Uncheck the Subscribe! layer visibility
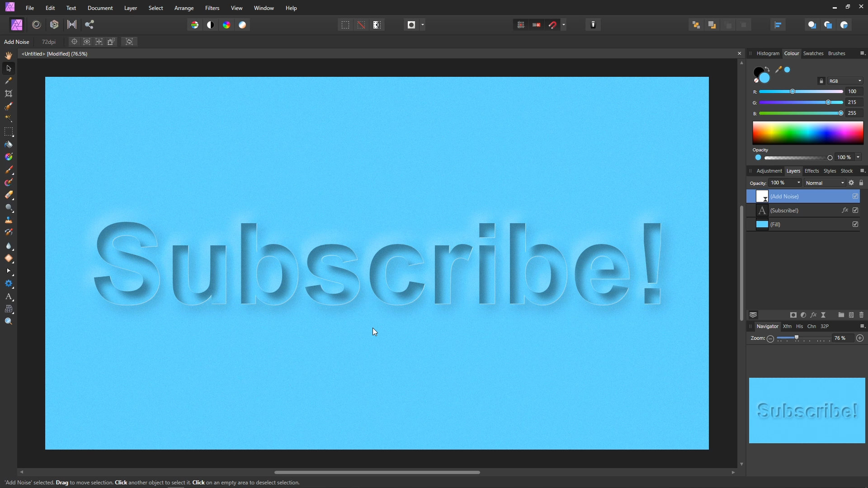The image size is (868, 488). pos(855,210)
